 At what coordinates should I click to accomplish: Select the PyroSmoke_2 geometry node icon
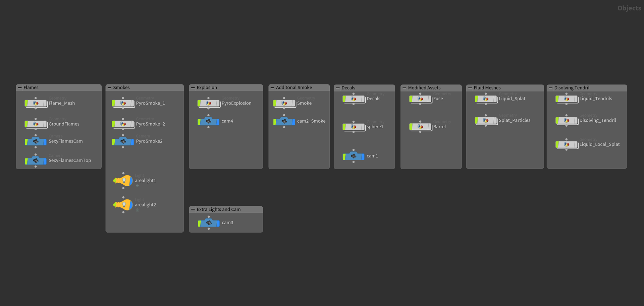(x=123, y=124)
